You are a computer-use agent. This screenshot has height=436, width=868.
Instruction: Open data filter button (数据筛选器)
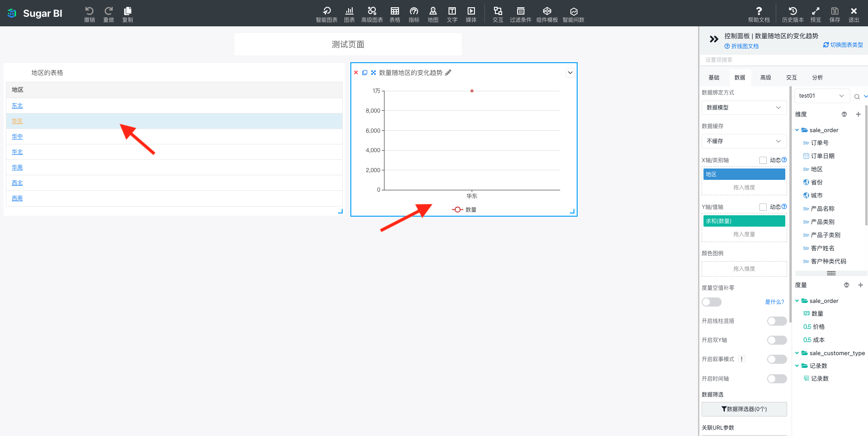744,409
